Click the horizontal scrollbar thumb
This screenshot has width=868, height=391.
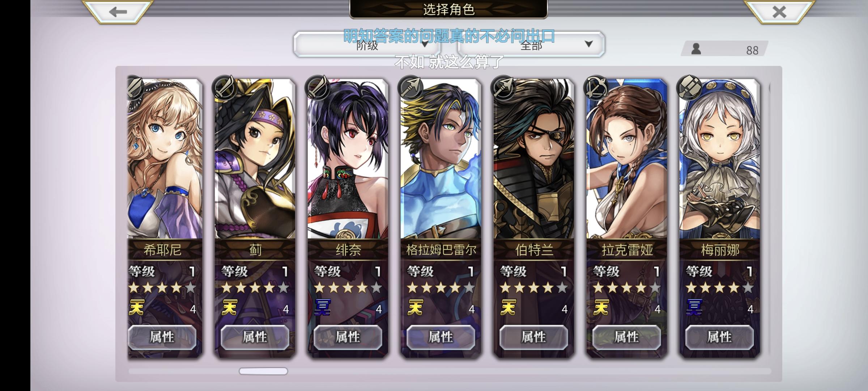263,371
